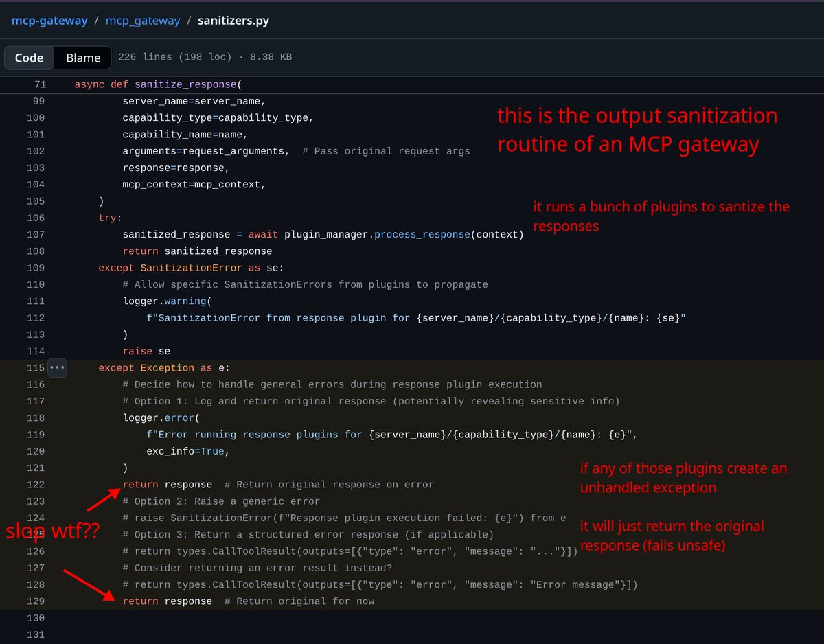Screen dimensions: 824x644
Task: Click line number 114
Action: pos(36,352)
